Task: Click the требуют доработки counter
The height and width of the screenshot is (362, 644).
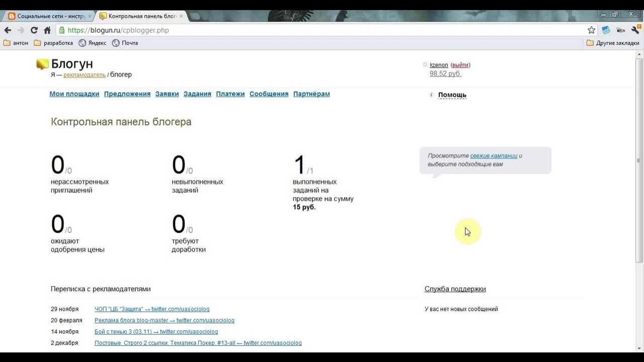Action: [189, 233]
